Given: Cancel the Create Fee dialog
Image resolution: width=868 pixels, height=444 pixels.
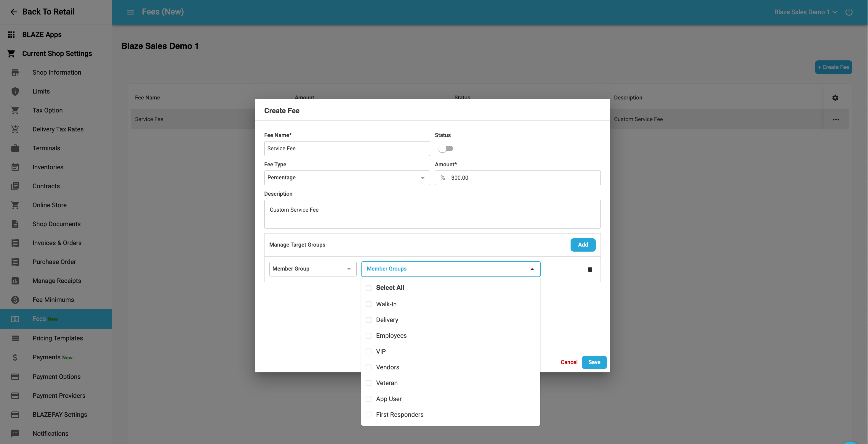Looking at the screenshot, I should (x=569, y=362).
